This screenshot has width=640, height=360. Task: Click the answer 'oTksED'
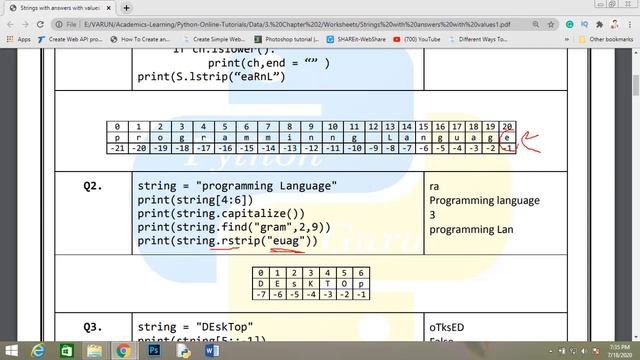click(447, 327)
